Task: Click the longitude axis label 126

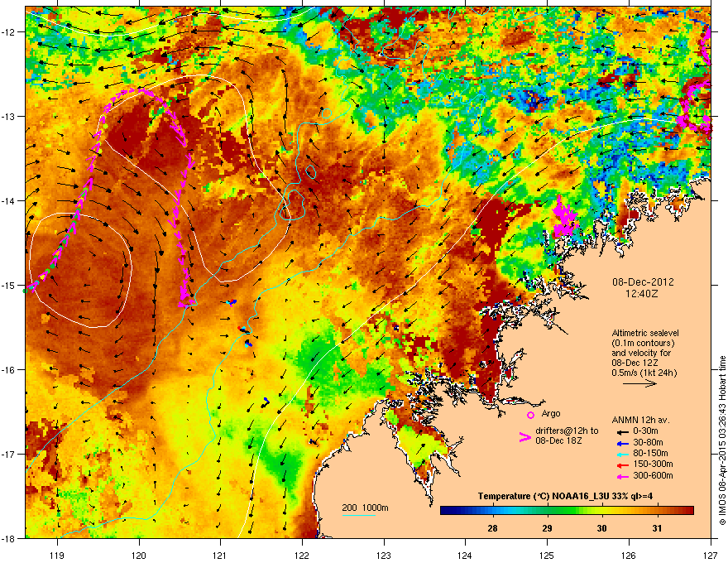Action: pyautogui.click(x=629, y=556)
